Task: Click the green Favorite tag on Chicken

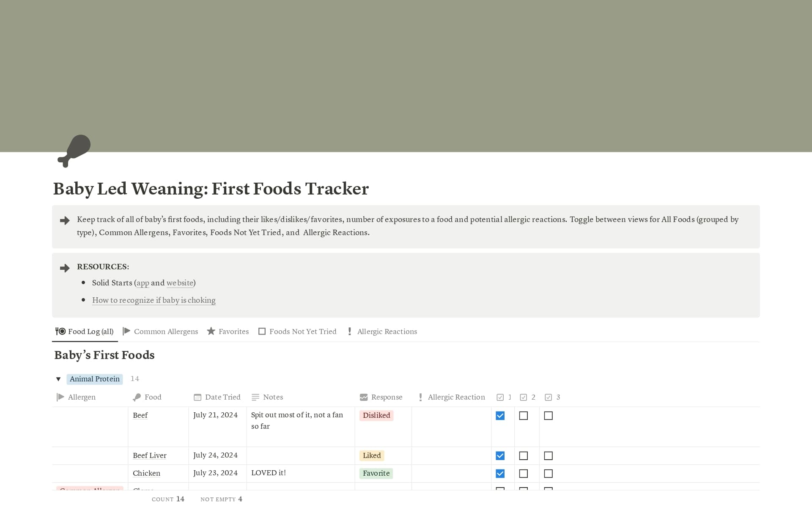Action: (x=376, y=474)
